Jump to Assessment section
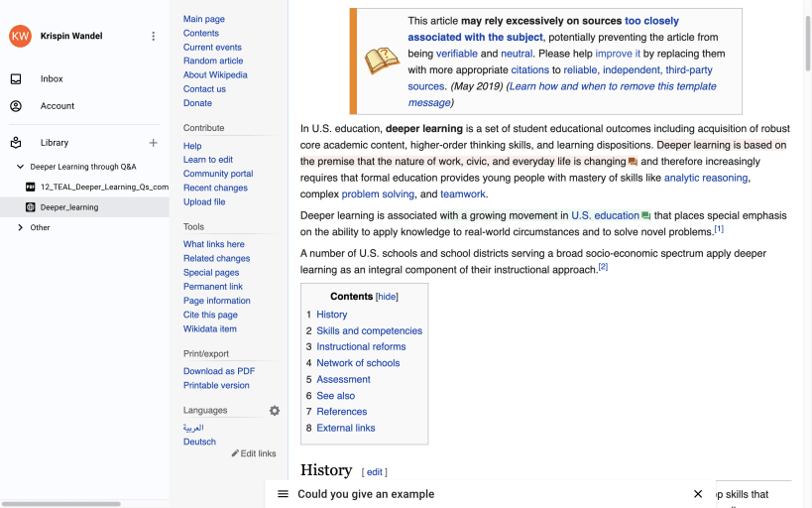Image resolution: width=812 pixels, height=508 pixels. (x=343, y=379)
